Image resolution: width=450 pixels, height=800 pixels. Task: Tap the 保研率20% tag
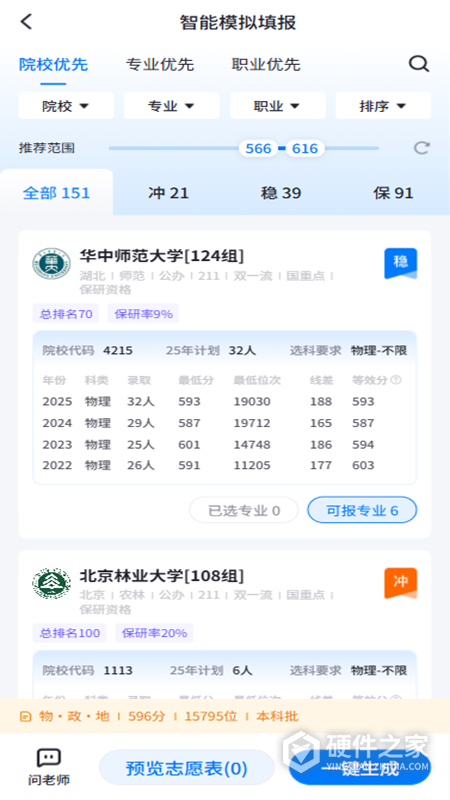[x=154, y=633]
